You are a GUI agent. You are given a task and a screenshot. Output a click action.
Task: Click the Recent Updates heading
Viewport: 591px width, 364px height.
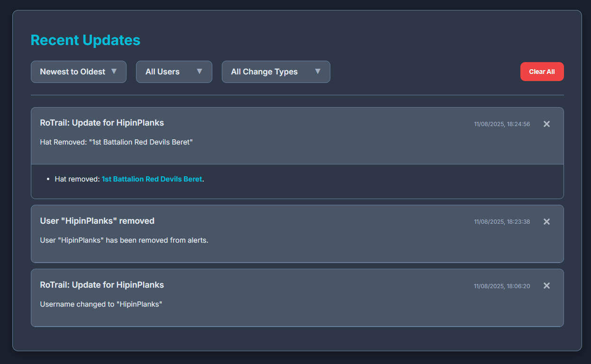point(85,40)
